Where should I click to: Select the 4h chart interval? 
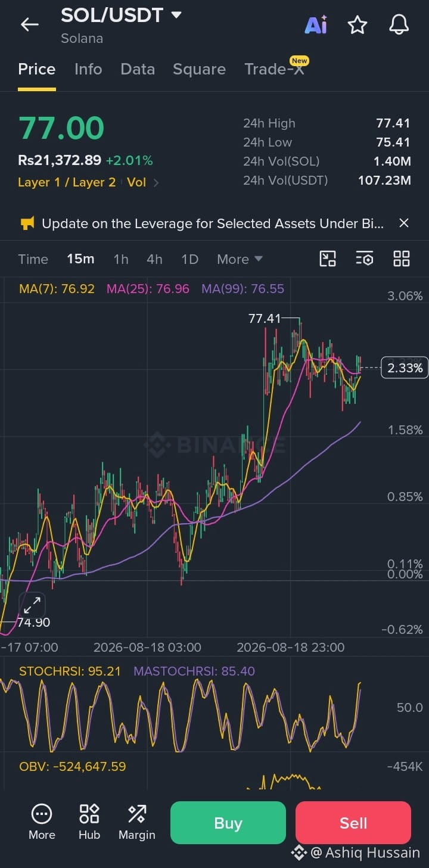pyautogui.click(x=154, y=259)
